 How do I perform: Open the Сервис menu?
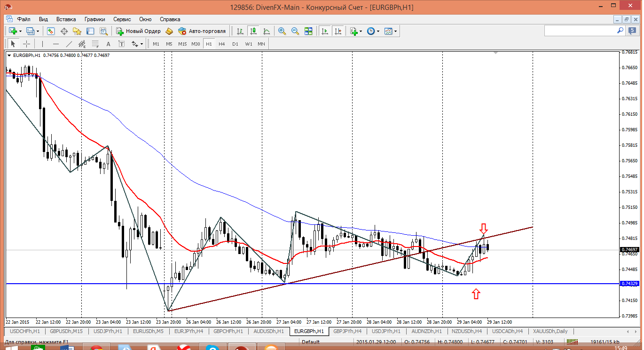(122, 19)
